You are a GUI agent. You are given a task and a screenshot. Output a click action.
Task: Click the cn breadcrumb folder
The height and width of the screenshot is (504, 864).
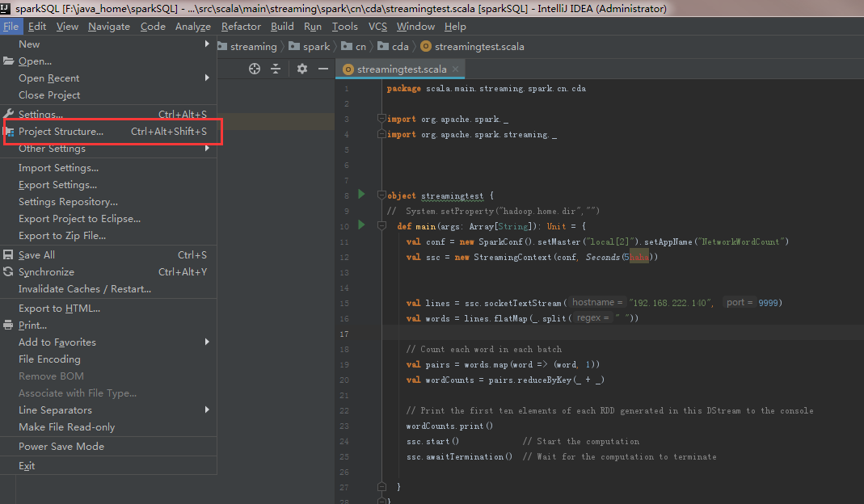coord(354,47)
